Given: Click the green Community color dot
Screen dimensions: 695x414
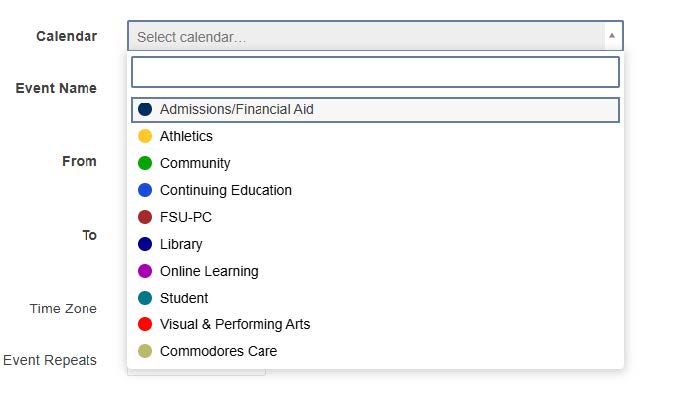Looking at the screenshot, I should [145, 164].
